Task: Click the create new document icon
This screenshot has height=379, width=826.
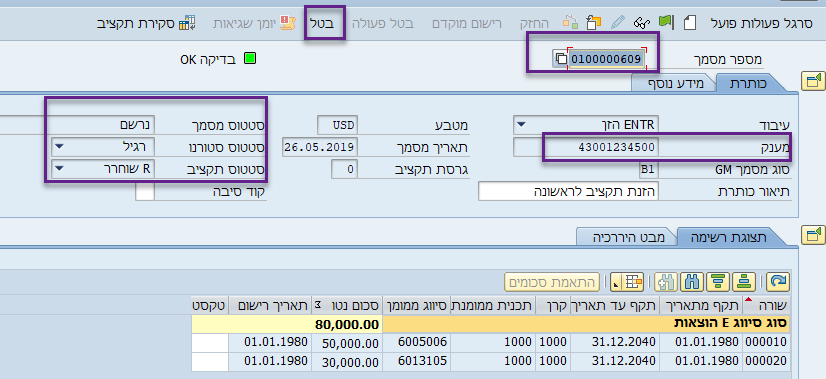Action: [690, 23]
